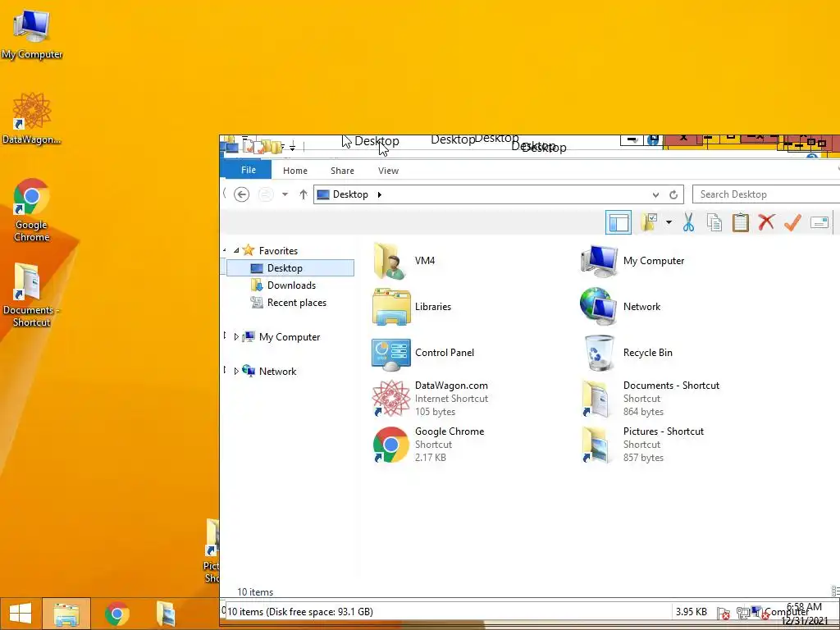Screen dimensions: 840x630
Task: Select Favorites in navigation pane
Action: tap(278, 251)
